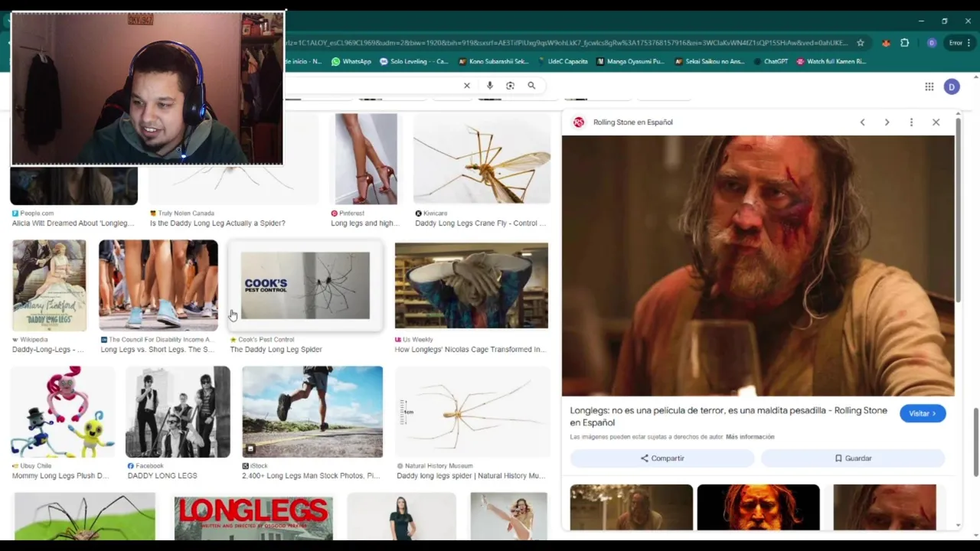Screen dimensions: 980x551
Task: Click the Rolling Stone logo icon
Action: (579, 122)
